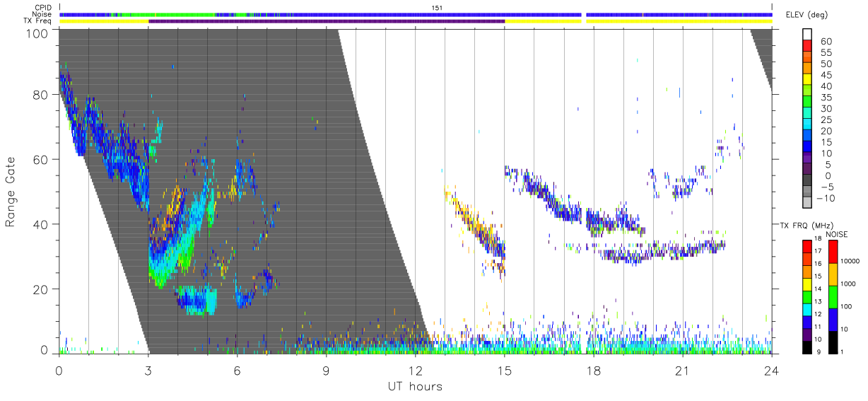Select the red top swatch of TX FRQ colorbar

coord(807,246)
